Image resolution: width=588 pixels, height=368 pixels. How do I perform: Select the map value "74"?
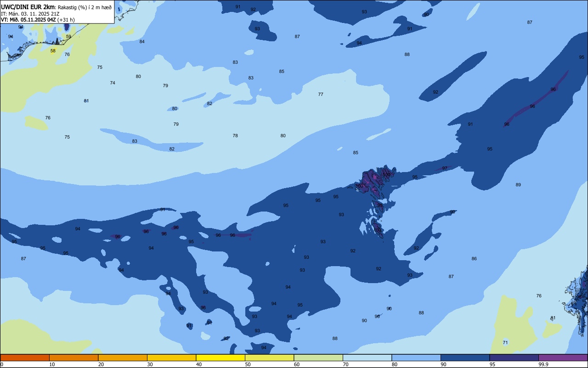point(113,83)
